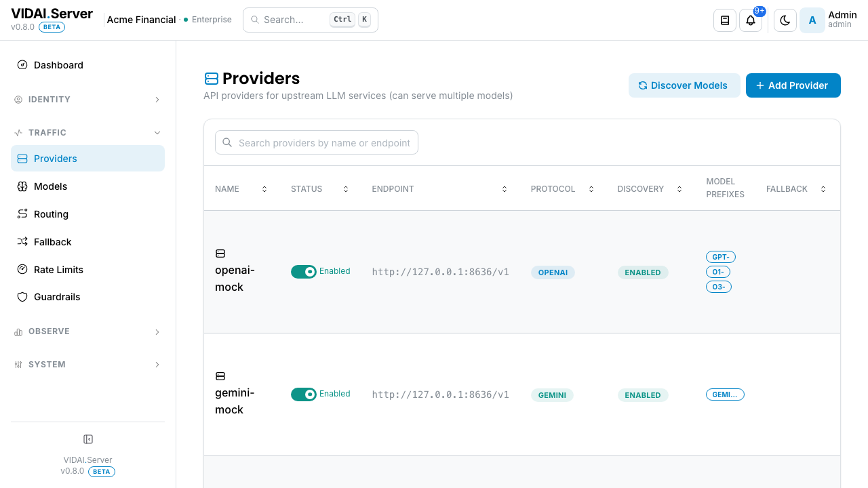The width and height of the screenshot is (868, 488).
Task: Click the OPENAI protocol badge
Action: coord(553,272)
